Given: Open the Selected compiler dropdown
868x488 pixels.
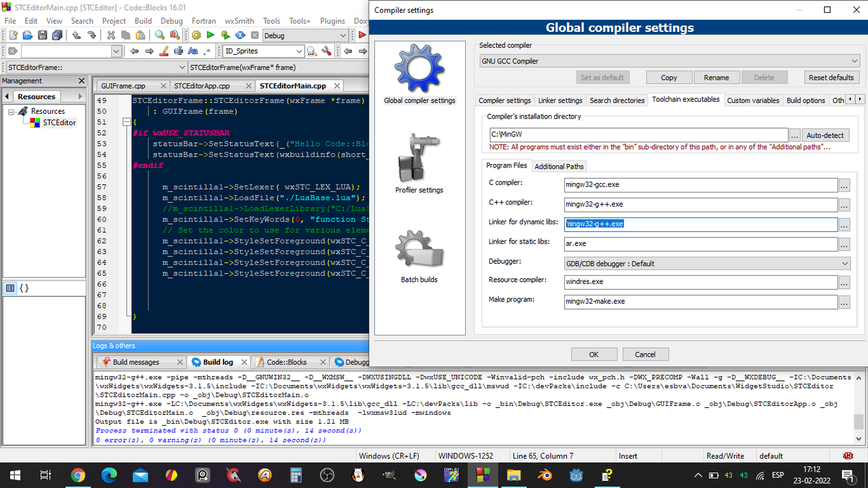Looking at the screenshot, I should point(669,61).
